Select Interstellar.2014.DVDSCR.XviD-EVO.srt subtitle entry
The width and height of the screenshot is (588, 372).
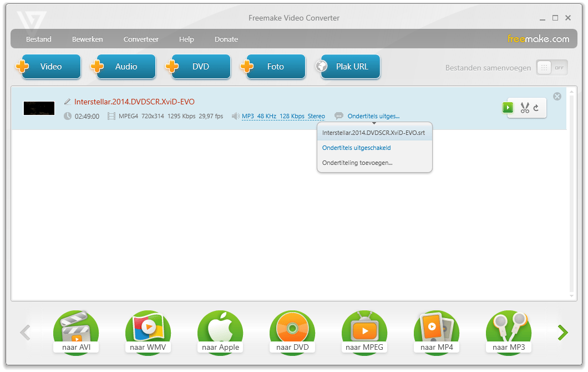click(x=374, y=133)
